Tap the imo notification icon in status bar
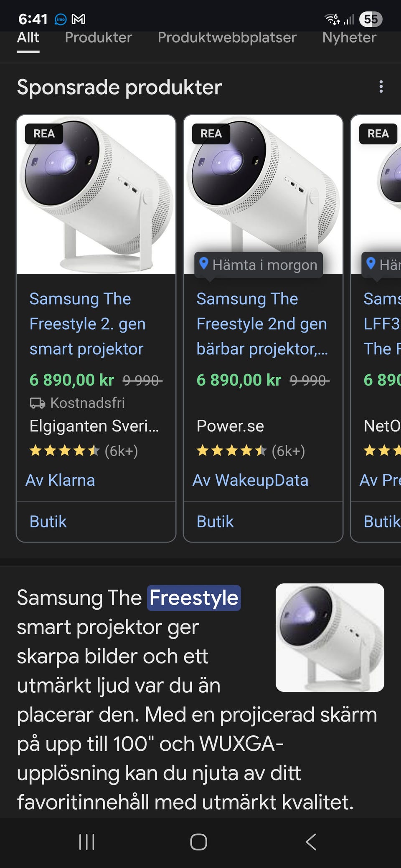 [61, 19]
